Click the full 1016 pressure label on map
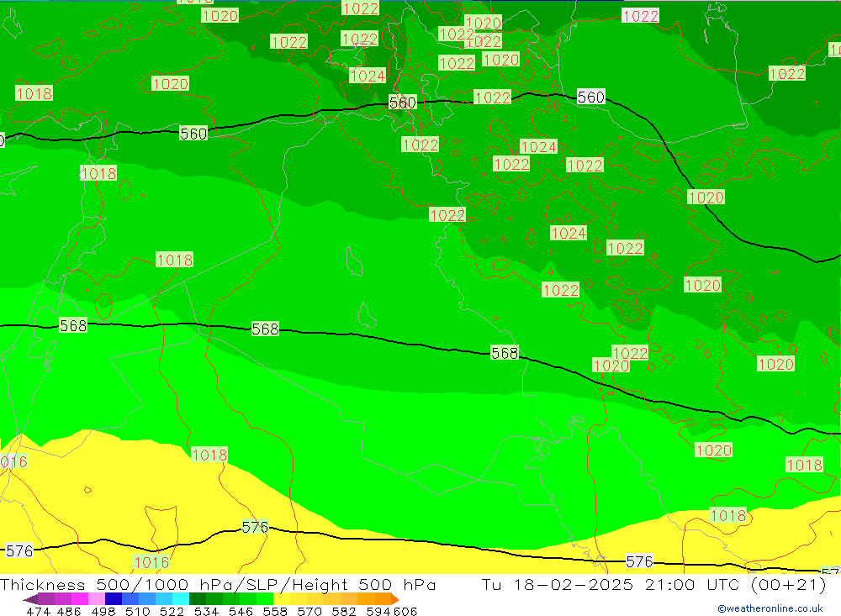This screenshot has height=616, width=841. [151, 562]
